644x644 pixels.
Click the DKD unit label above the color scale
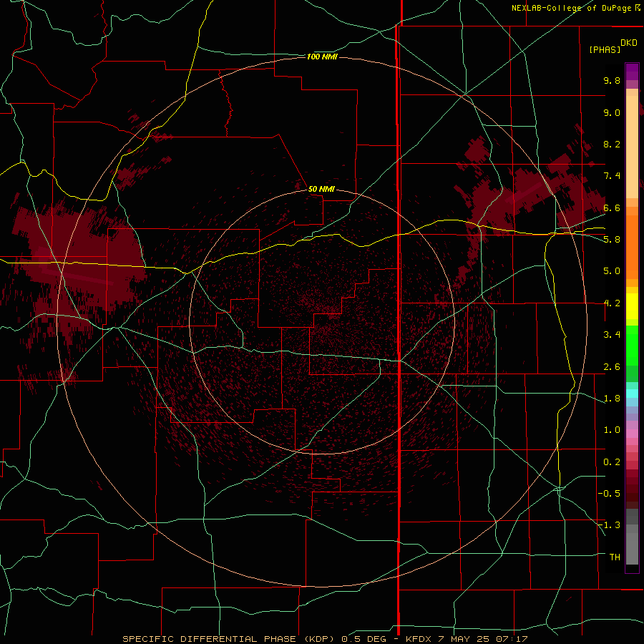click(x=628, y=43)
